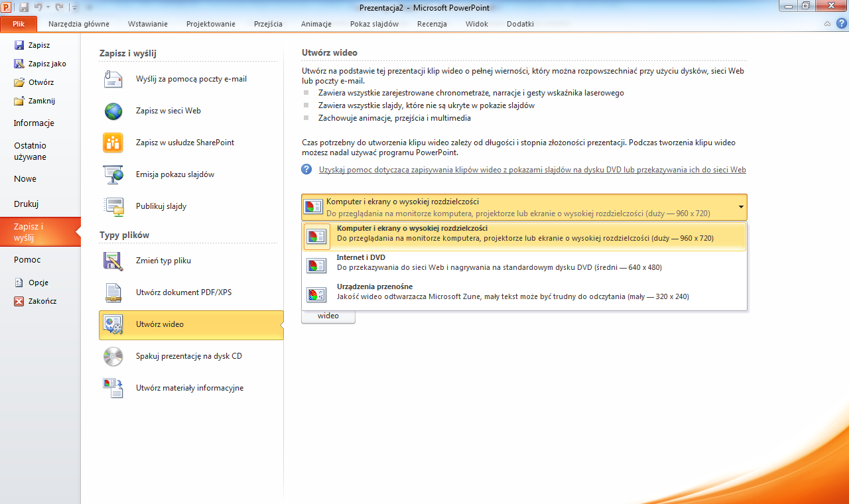Click the Wyślij za pomocą poczty e-mail icon
Viewport: 849px width, 504px height.
[113, 79]
